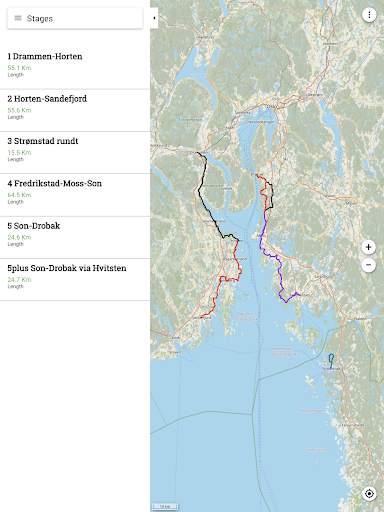The height and width of the screenshot is (512, 384).
Task: Click the 55.1 Km length of stage 1
Action: [19, 68]
